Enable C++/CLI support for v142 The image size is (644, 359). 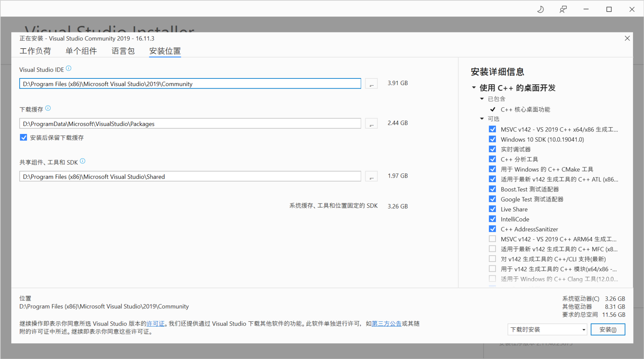click(x=492, y=259)
